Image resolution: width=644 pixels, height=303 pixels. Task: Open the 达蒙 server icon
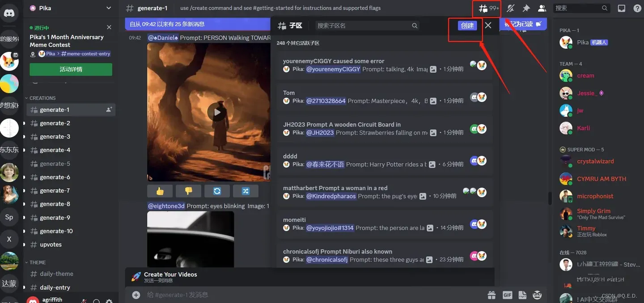(x=9, y=283)
